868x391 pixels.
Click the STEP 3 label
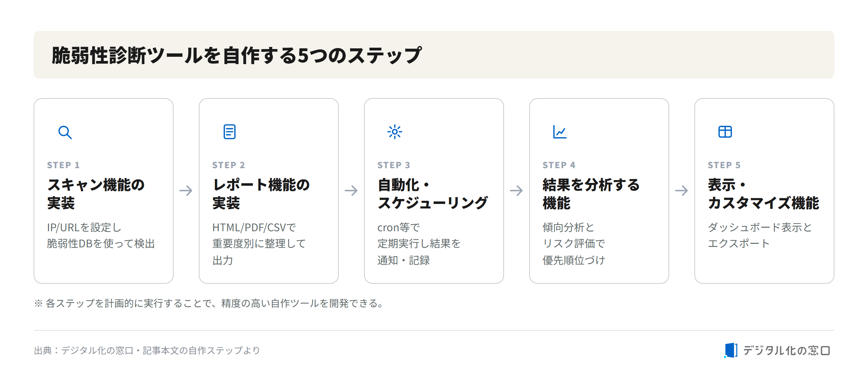[394, 165]
